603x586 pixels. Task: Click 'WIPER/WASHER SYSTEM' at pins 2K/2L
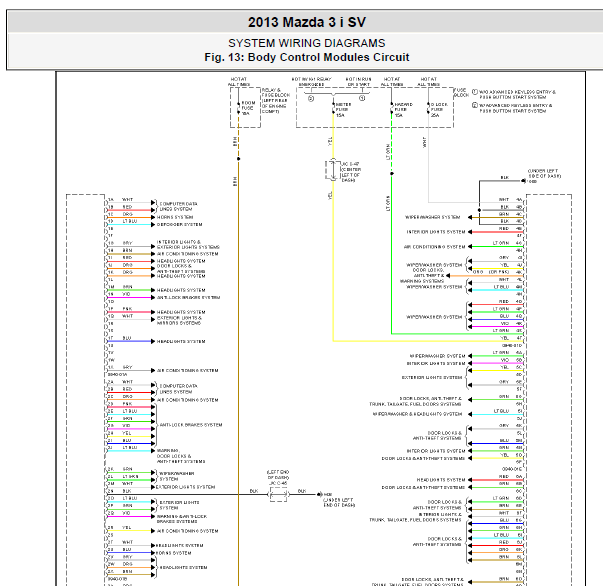point(177,476)
